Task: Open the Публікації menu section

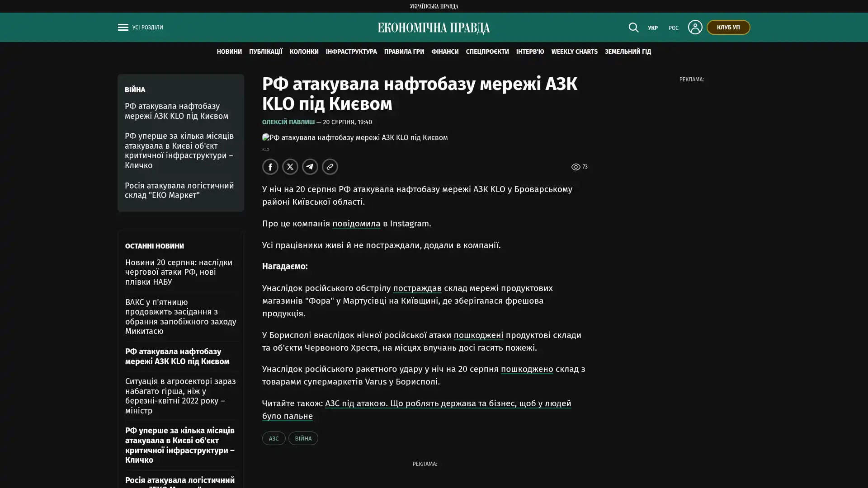Action: 266,52
